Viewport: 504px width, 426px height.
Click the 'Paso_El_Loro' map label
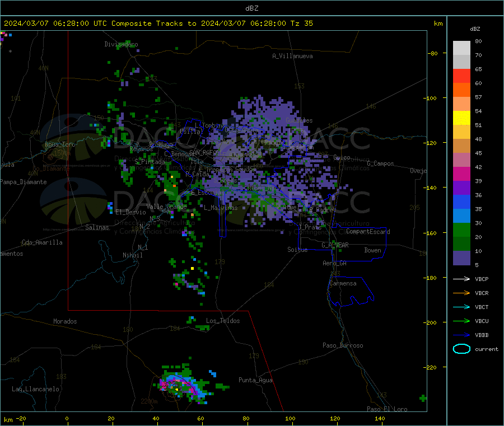387,409
